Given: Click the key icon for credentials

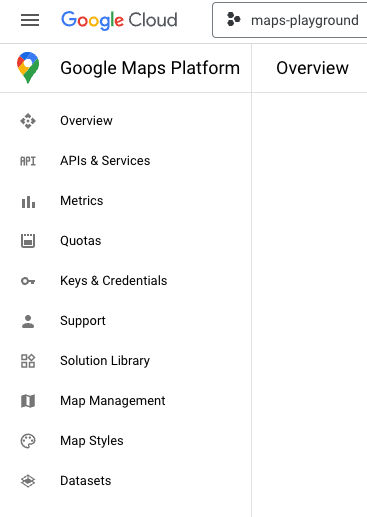Looking at the screenshot, I should point(28,281).
